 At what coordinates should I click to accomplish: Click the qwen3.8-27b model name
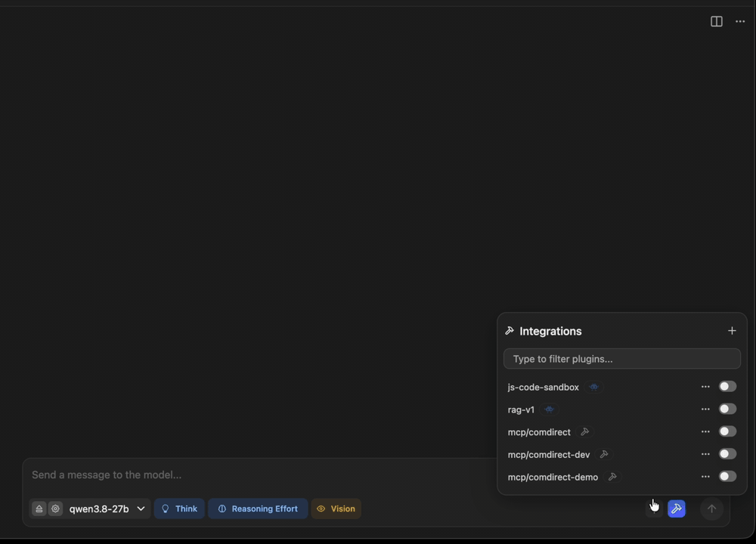(x=99, y=508)
